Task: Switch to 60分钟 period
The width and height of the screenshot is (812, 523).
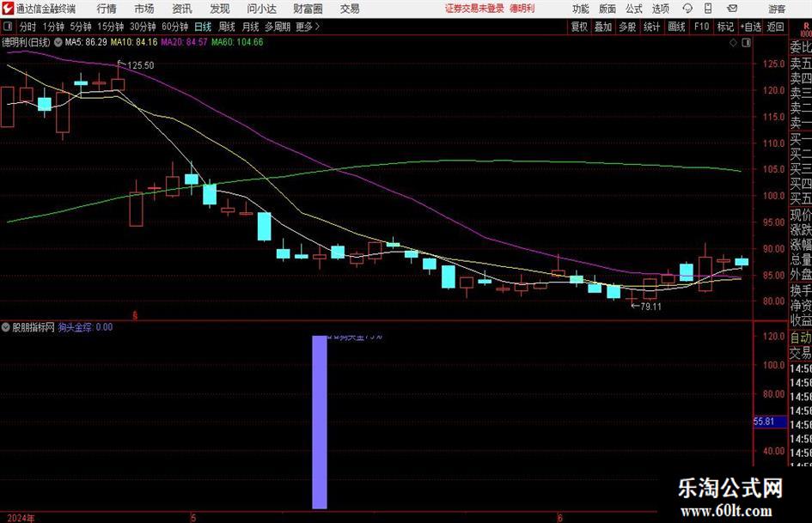Action: tap(175, 27)
